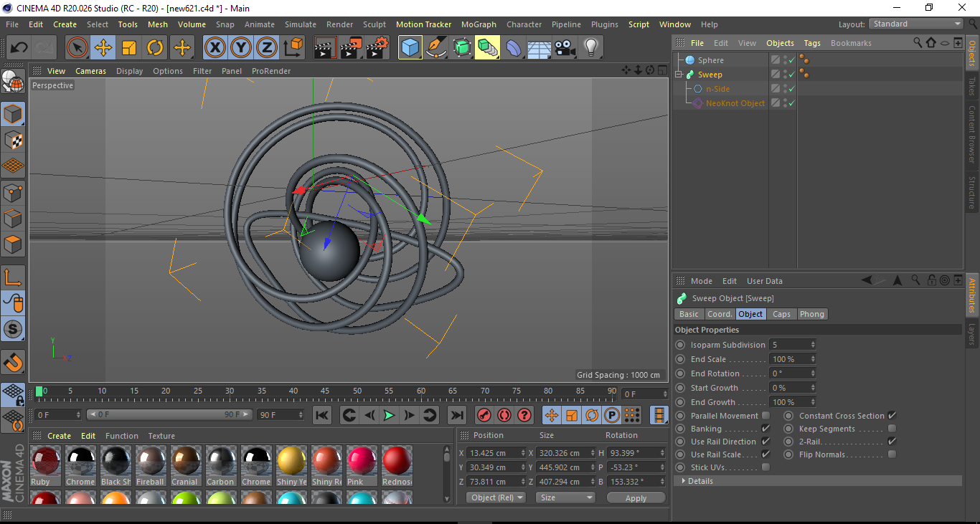Toggle Z axis lock
Viewport: 980px width, 524px height.
[x=266, y=48]
